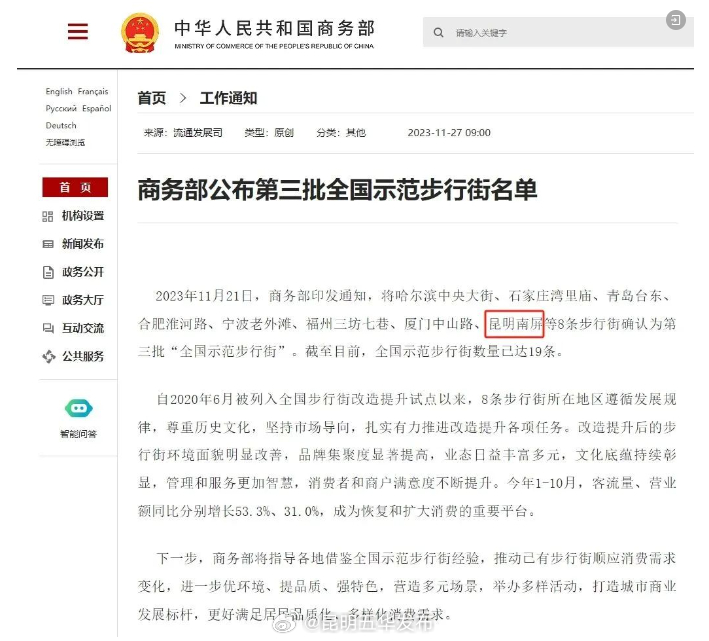Screen dimensions: 709x641
Task: Click the login icon at top right
Action: click(x=676, y=20)
